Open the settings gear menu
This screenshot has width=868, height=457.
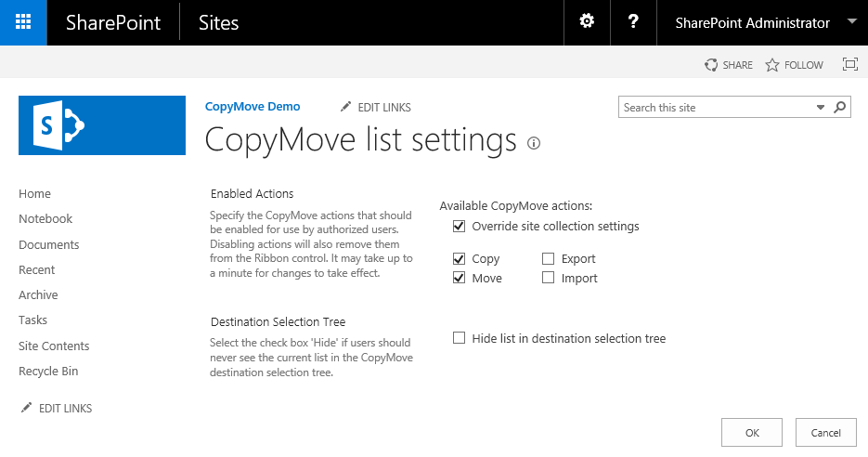point(587,22)
